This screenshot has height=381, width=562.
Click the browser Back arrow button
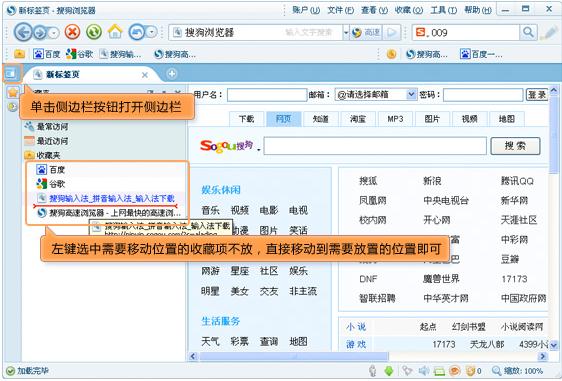click(x=23, y=33)
